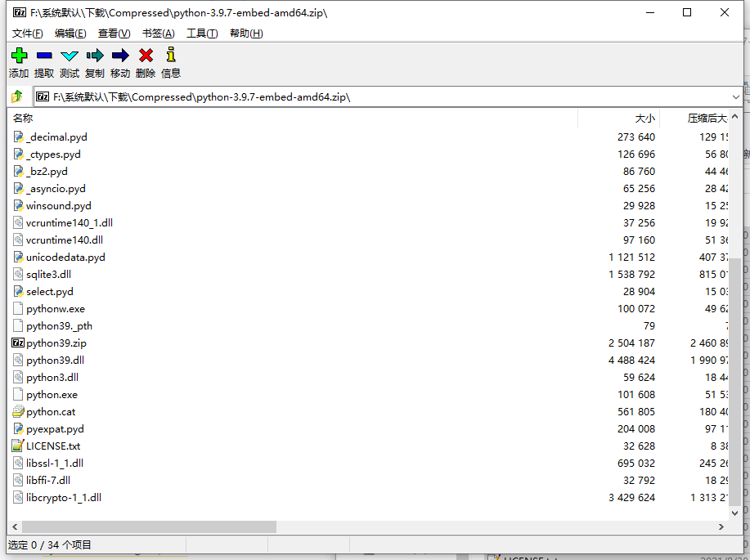750x560 pixels.
Task: Click the python39._pth file icon
Action: pos(18,325)
